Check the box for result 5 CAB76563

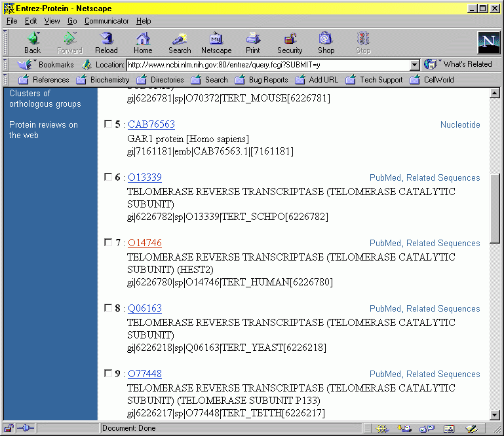pos(108,124)
